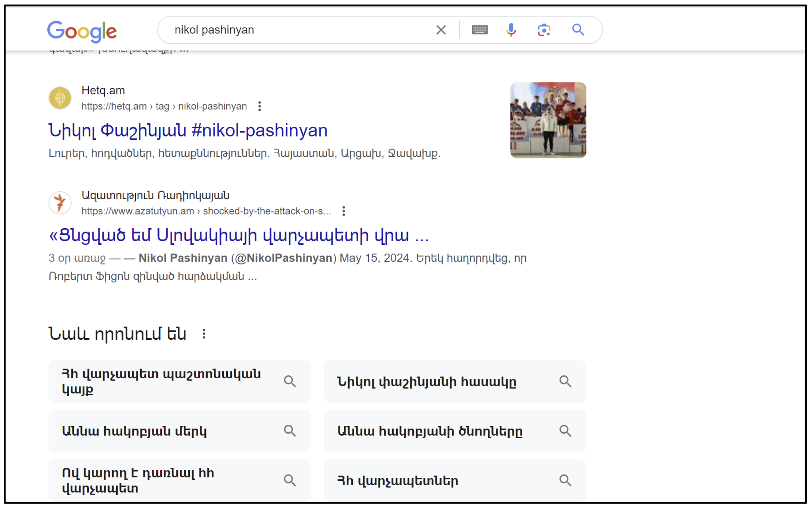
Task: Click the magnifier icon in Ով կարող է դառնալ chip
Action: tap(290, 480)
